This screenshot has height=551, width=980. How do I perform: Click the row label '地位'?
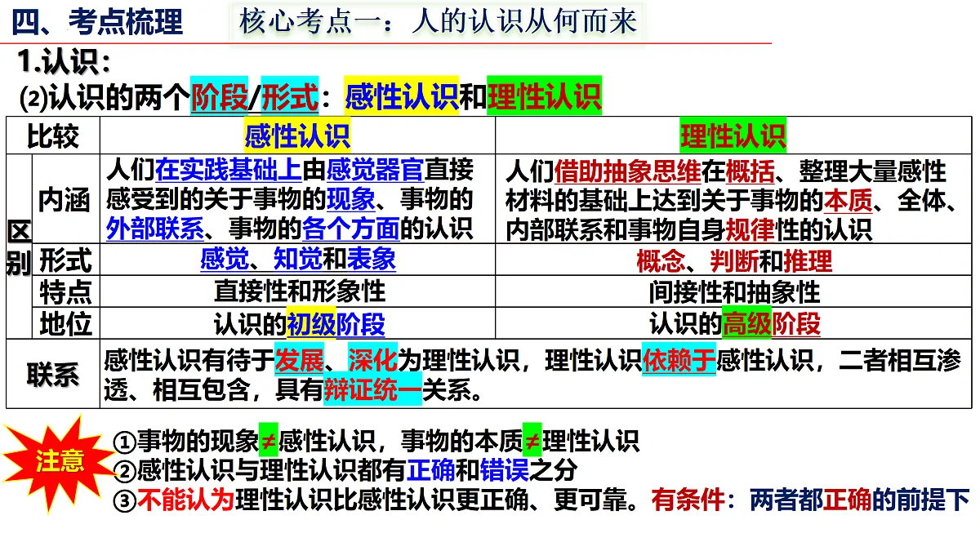tap(65, 324)
